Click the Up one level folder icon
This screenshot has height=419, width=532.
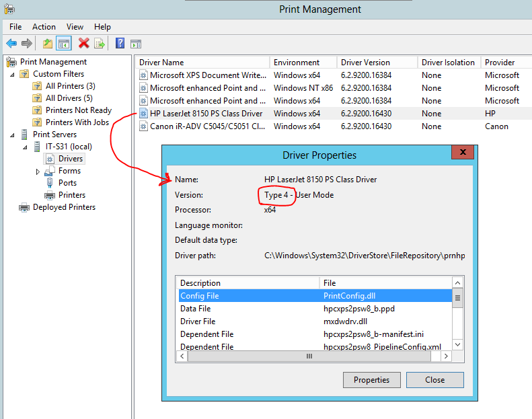coord(48,44)
